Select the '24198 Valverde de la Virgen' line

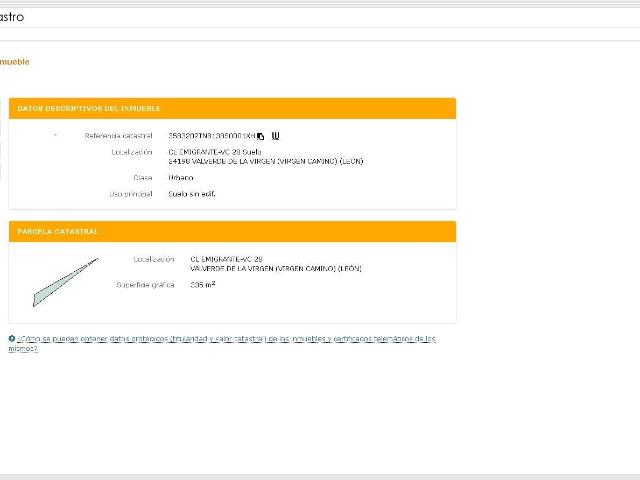(266, 161)
